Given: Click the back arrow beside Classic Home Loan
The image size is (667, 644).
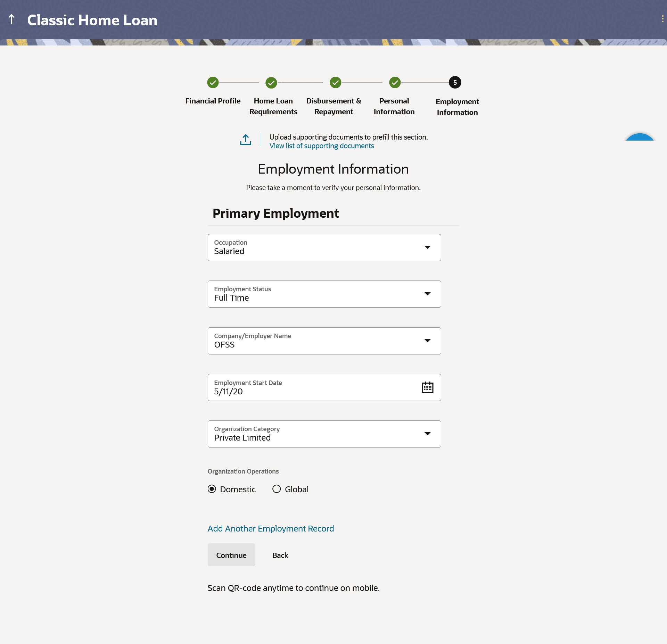Looking at the screenshot, I should pyautogui.click(x=11, y=19).
